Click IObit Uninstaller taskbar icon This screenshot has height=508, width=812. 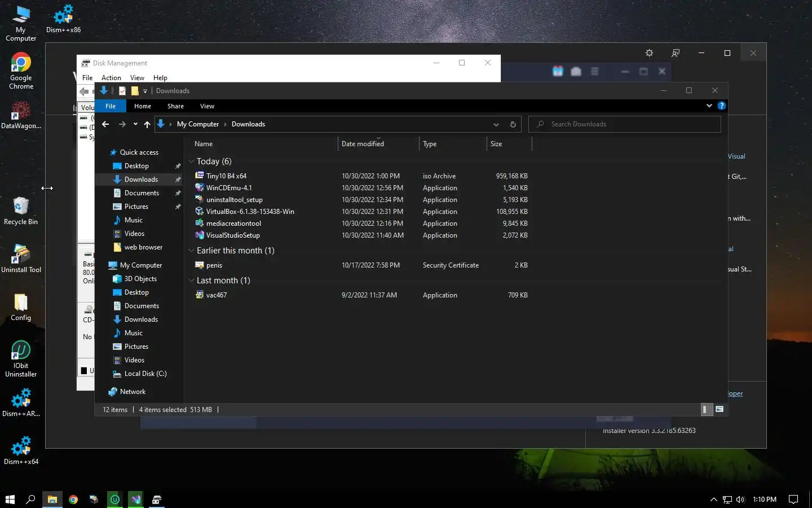coord(115,500)
